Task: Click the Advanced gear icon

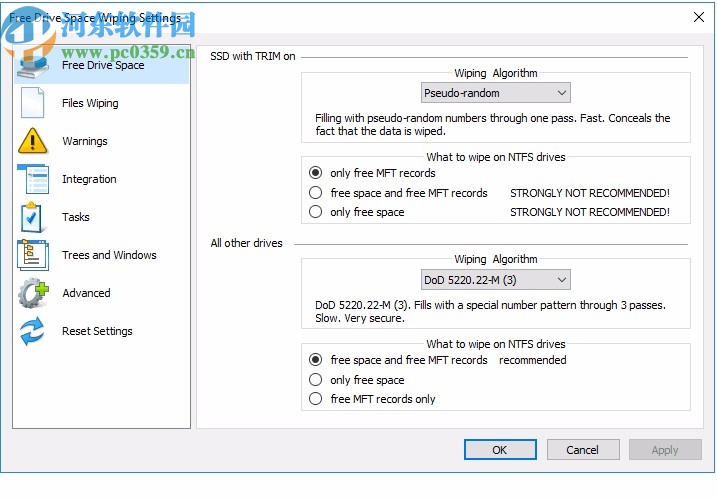Action: [33, 293]
